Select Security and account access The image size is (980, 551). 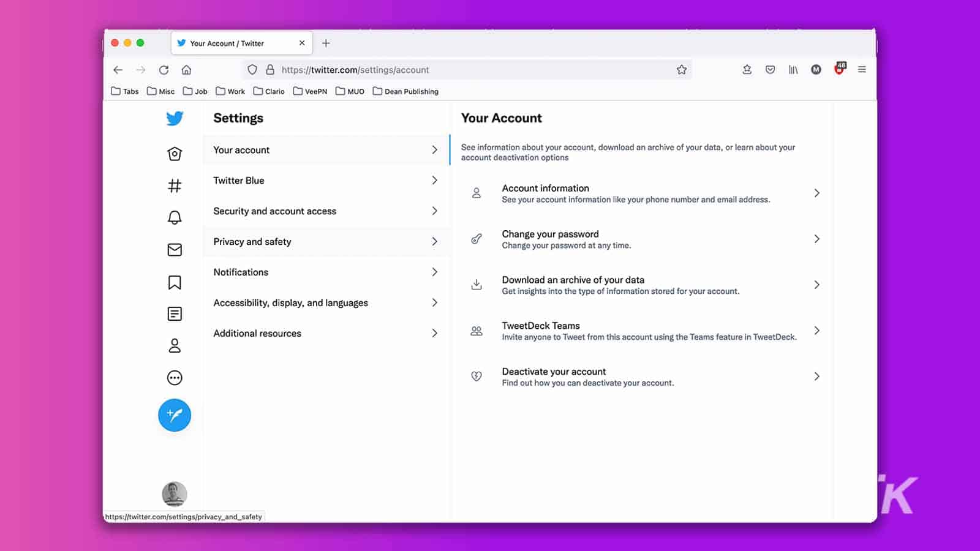click(x=326, y=211)
